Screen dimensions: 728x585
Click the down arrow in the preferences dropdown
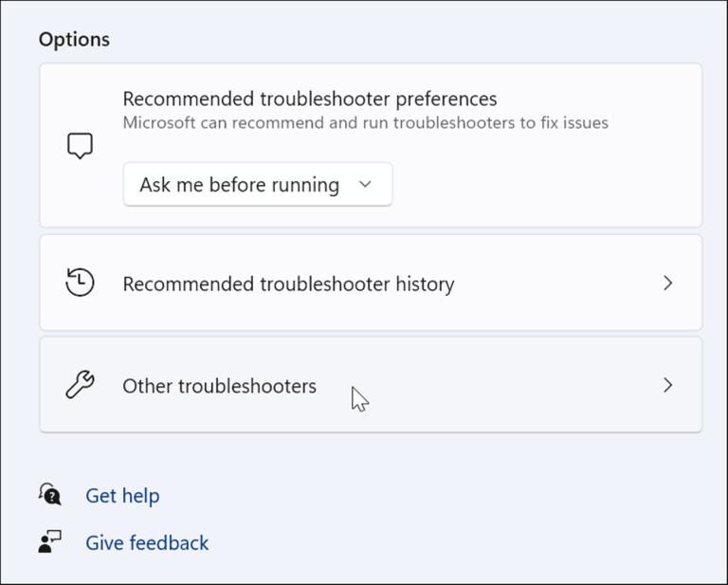coord(366,185)
